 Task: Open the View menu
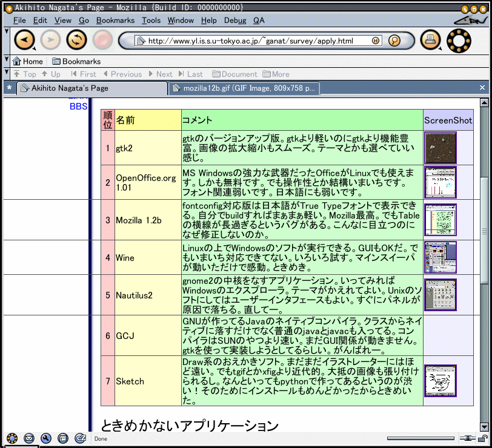tap(63, 21)
